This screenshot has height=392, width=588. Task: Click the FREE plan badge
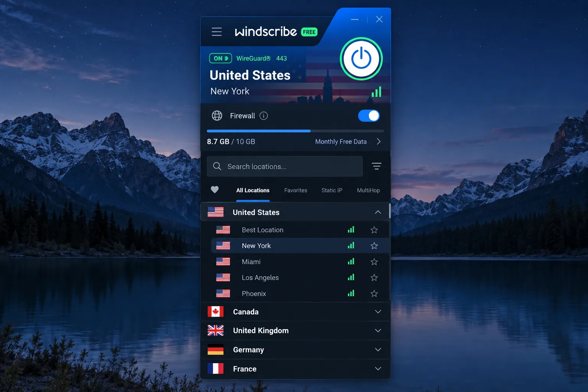(x=309, y=32)
